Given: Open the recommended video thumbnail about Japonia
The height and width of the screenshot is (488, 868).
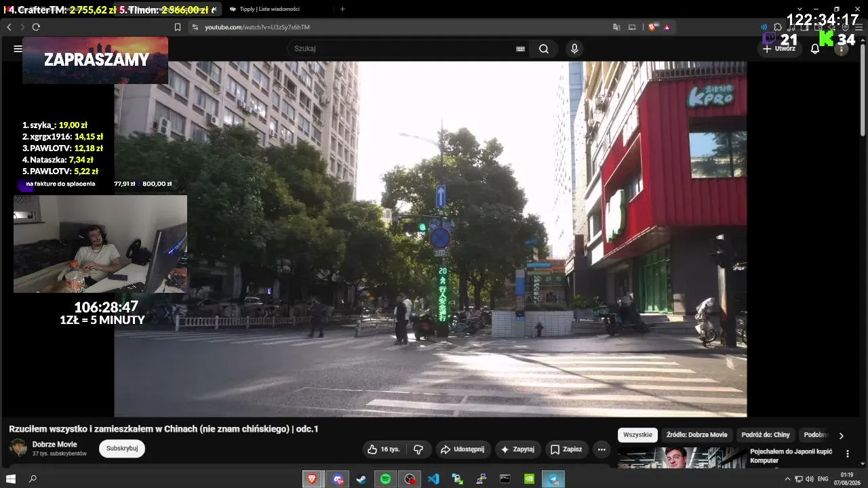Looking at the screenshot, I should 681,457.
